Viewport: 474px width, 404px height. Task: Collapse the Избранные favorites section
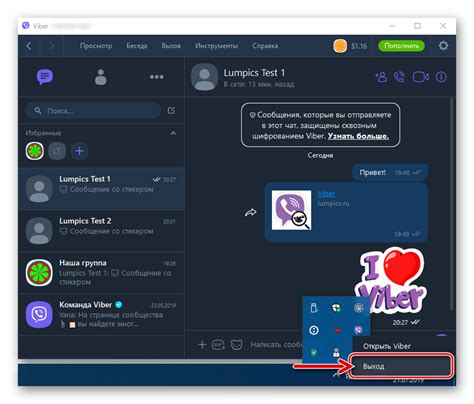173,133
